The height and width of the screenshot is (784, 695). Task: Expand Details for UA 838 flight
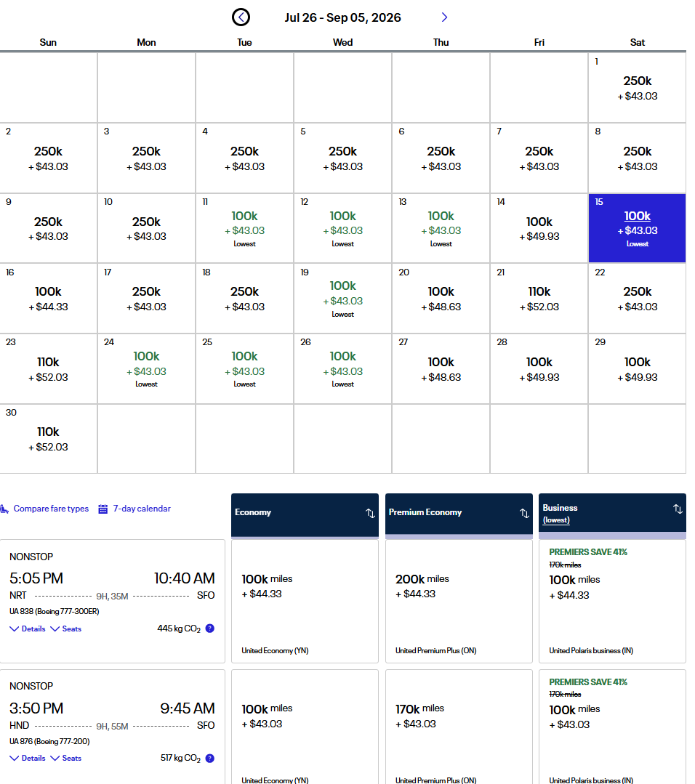pos(28,629)
